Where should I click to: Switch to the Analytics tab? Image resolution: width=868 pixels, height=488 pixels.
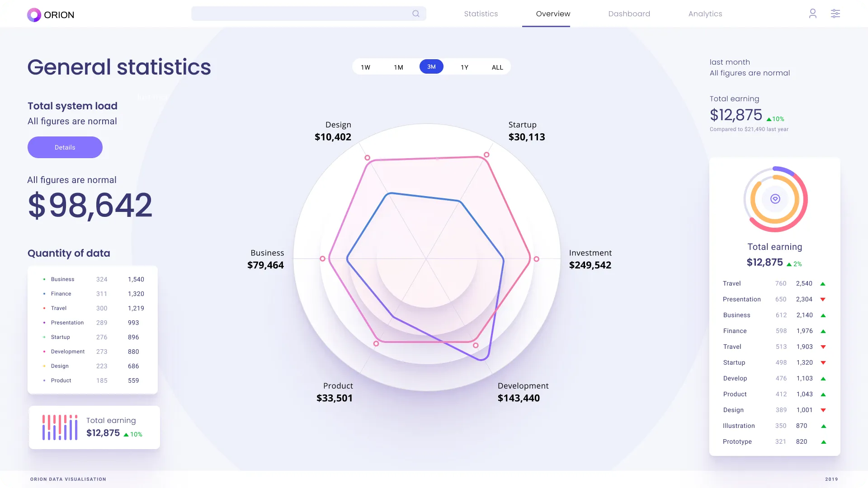[705, 14]
